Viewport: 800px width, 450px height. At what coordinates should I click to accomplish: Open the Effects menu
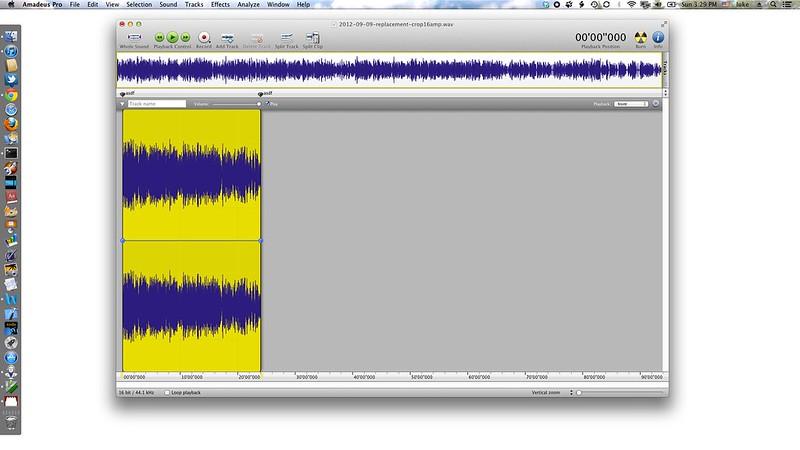(x=219, y=5)
